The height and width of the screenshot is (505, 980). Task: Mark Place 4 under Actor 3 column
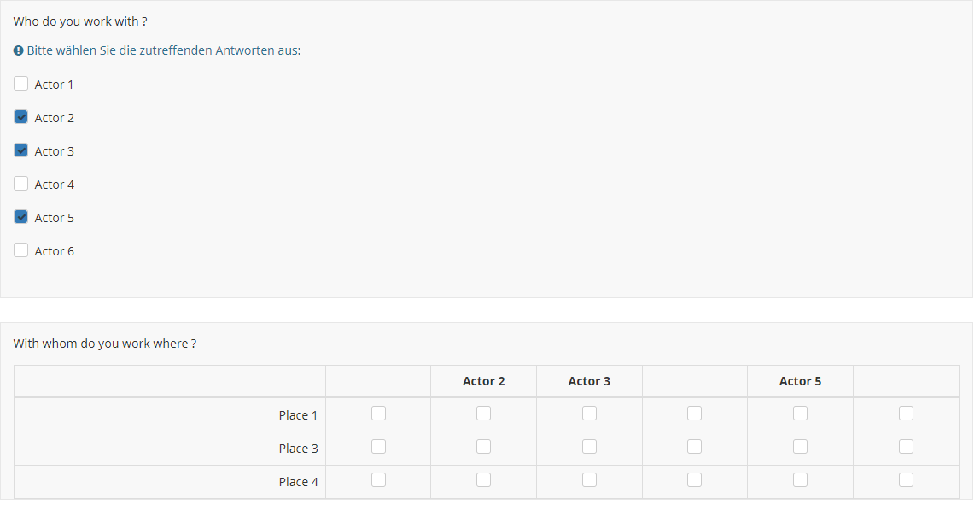tap(589, 480)
